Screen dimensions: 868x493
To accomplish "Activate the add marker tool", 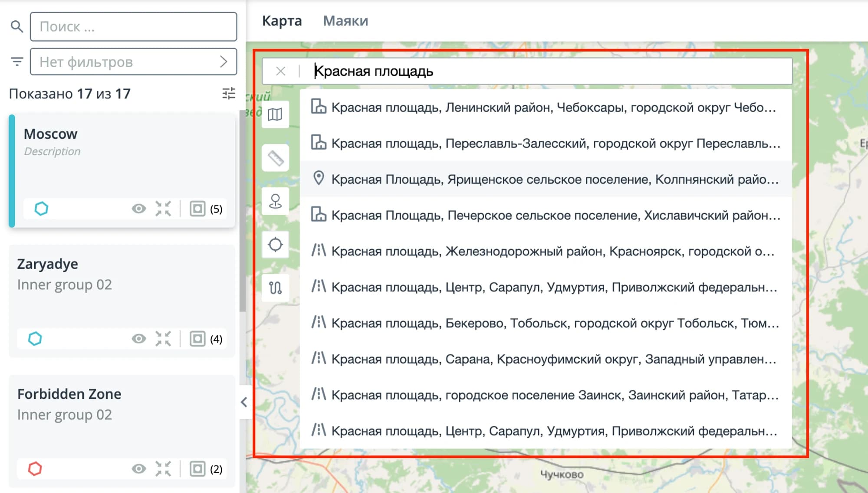I will tap(276, 201).
